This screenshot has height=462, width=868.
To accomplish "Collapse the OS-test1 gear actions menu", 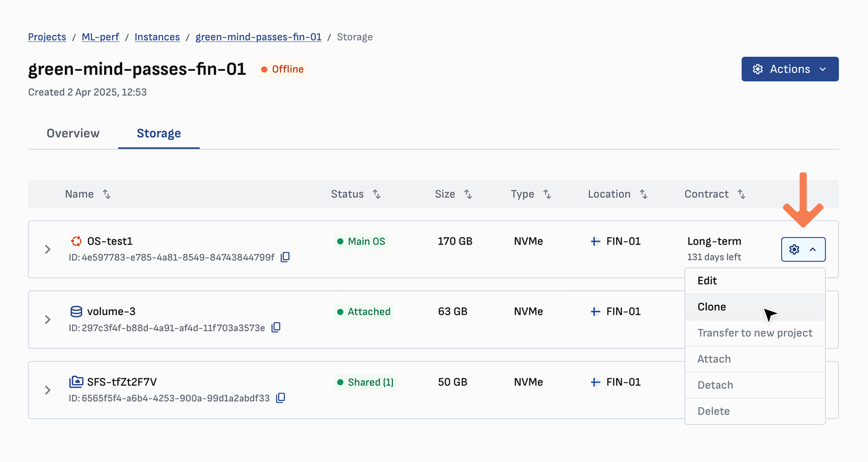I will [x=803, y=249].
